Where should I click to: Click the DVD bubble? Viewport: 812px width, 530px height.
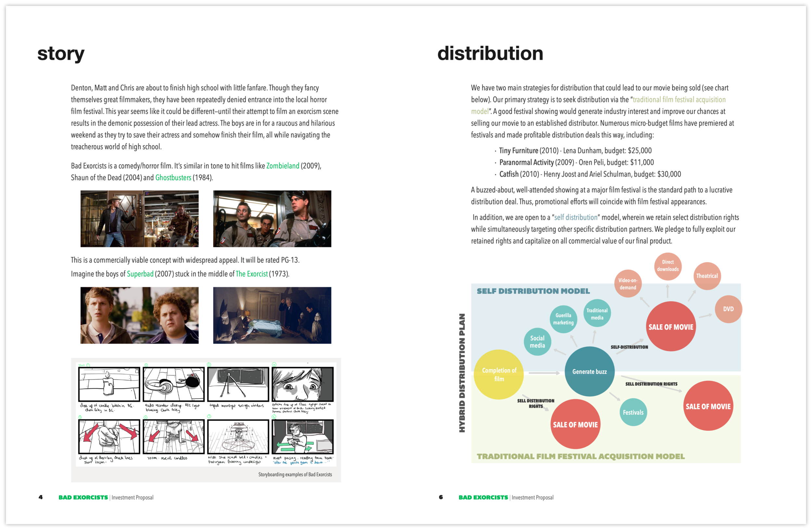coord(728,309)
